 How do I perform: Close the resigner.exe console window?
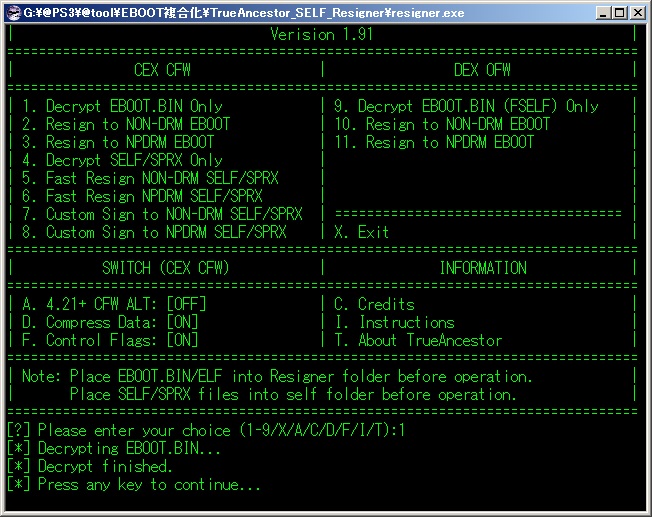[637, 12]
